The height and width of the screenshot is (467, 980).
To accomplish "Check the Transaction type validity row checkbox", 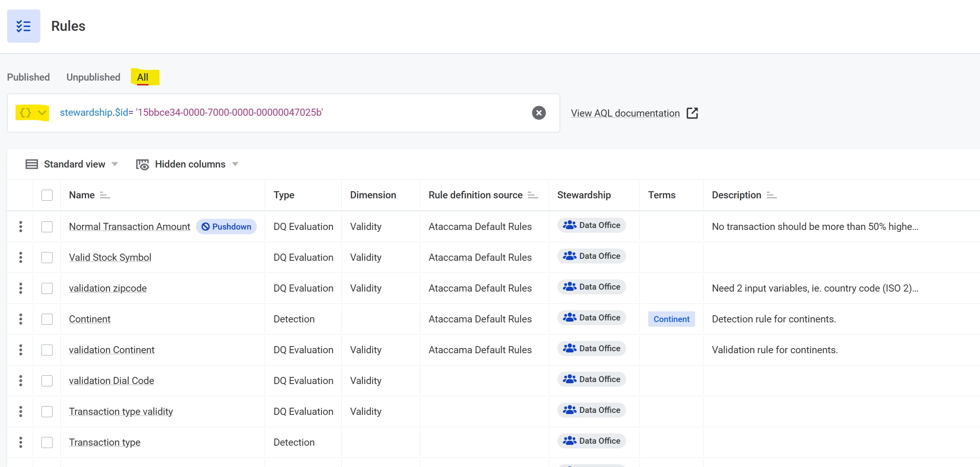I will 47,412.
